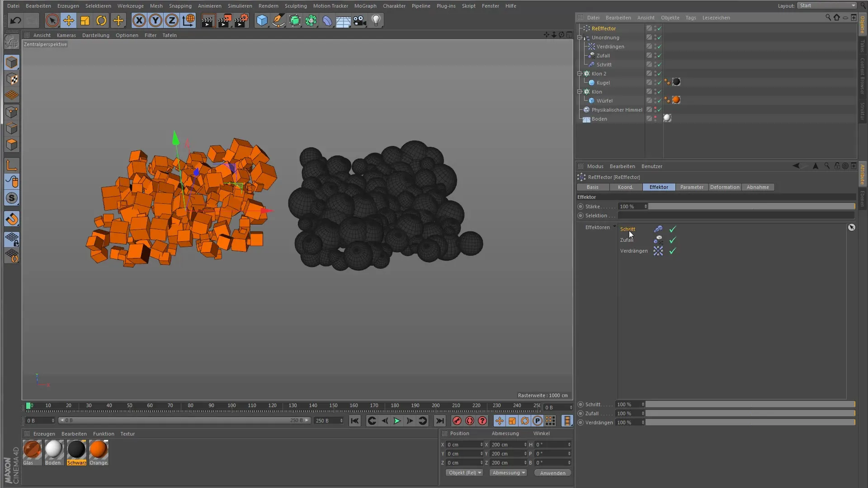Open the spline pen tool

tap(278, 20)
